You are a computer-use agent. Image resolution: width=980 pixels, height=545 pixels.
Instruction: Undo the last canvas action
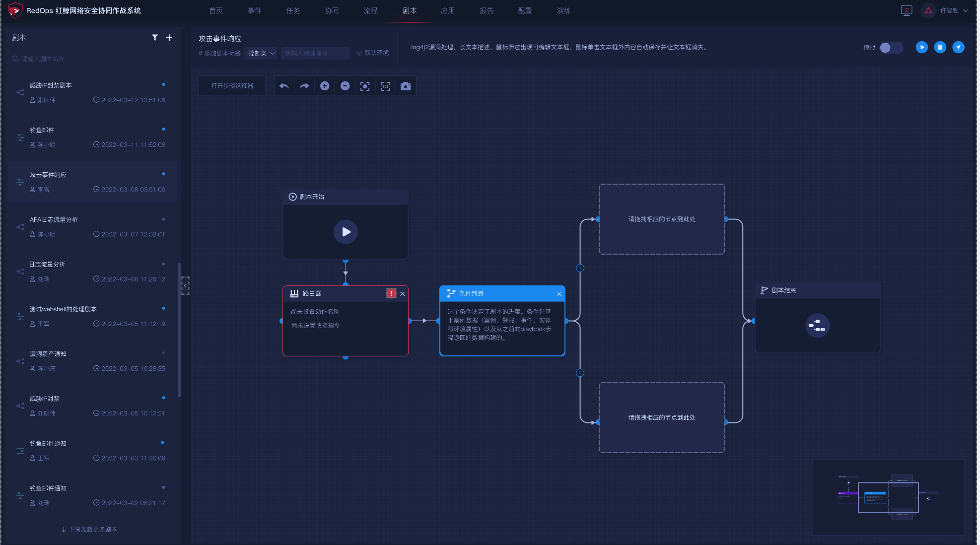coord(284,86)
